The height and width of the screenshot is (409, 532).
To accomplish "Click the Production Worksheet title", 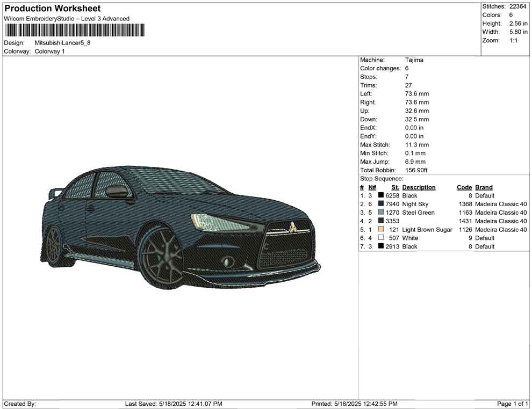I will (x=52, y=9).
